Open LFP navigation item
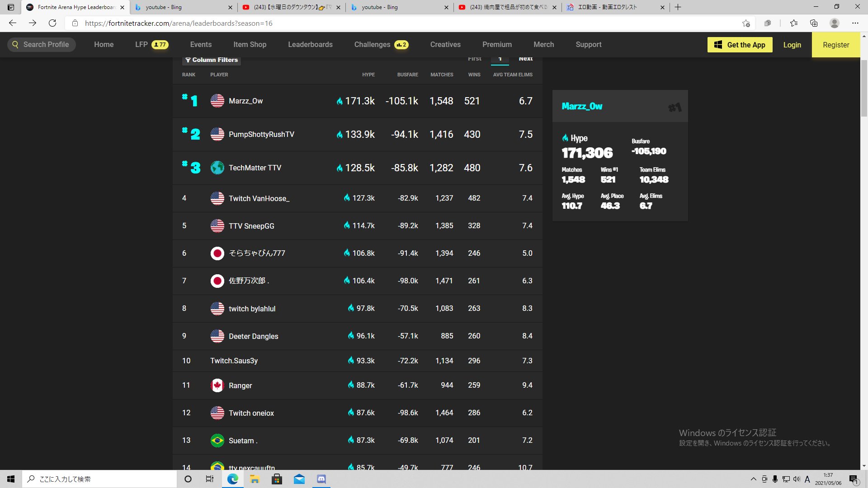Viewport: 868px width, 488px height. [151, 44]
